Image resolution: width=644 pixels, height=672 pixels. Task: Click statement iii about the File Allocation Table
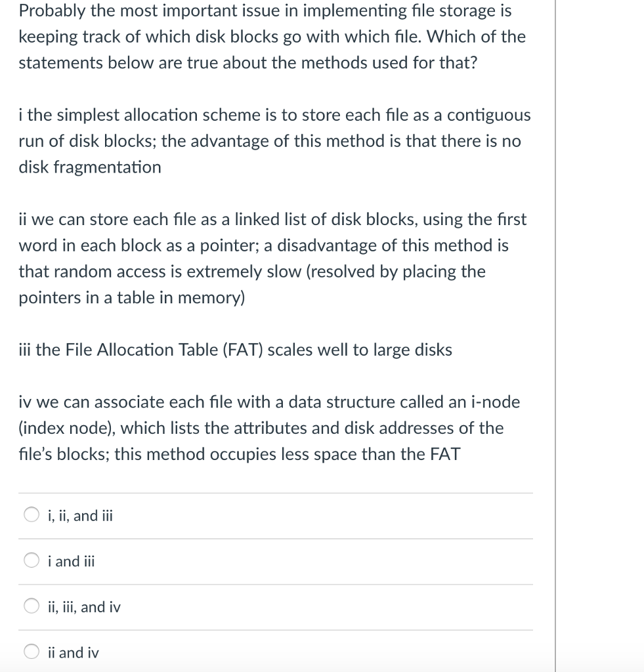[234, 350]
